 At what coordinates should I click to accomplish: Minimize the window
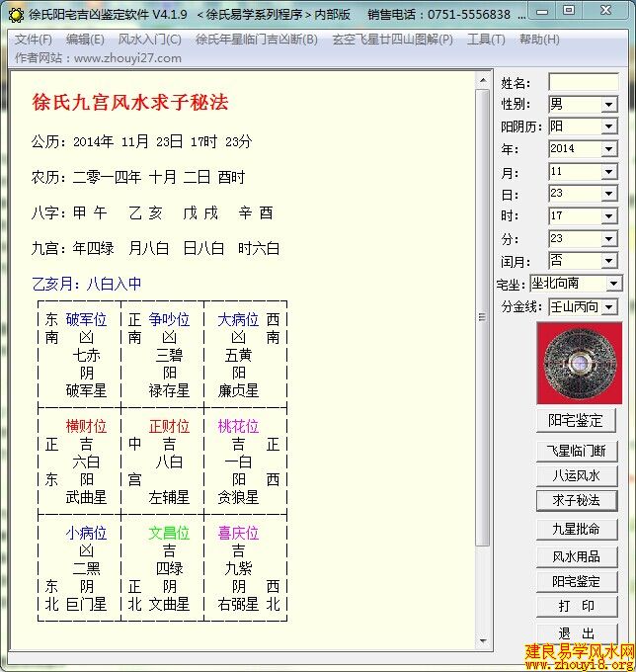pos(542,11)
